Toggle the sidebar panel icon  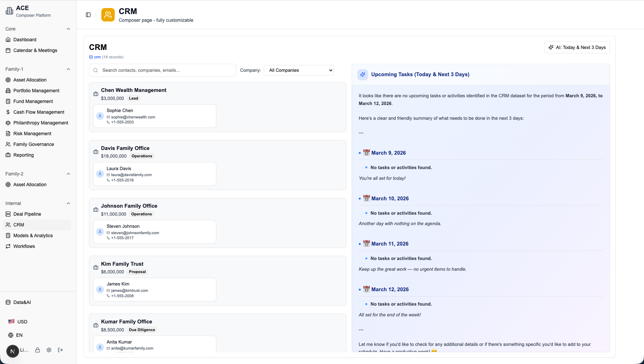click(88, 15)
